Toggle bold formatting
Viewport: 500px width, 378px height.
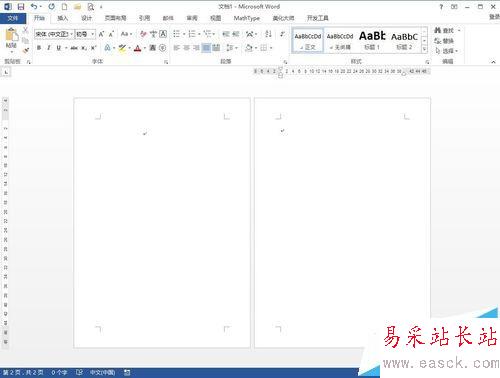39,48
